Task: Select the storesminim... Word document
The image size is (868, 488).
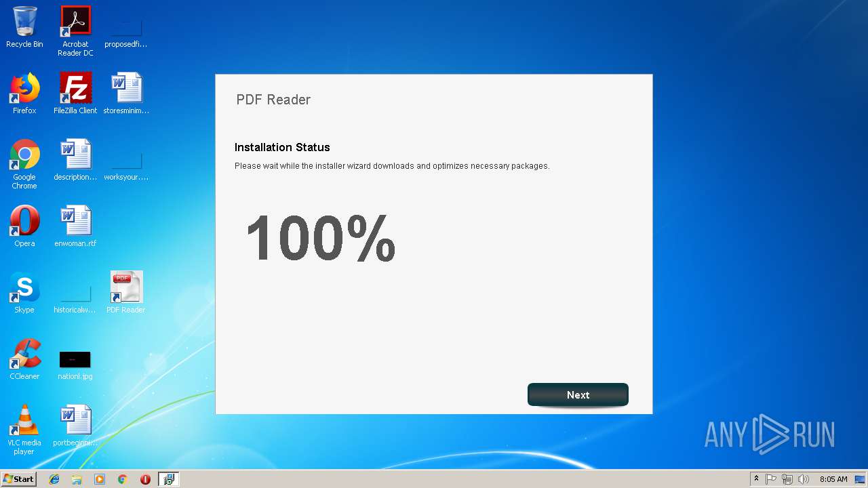Action: pos(126,94)
